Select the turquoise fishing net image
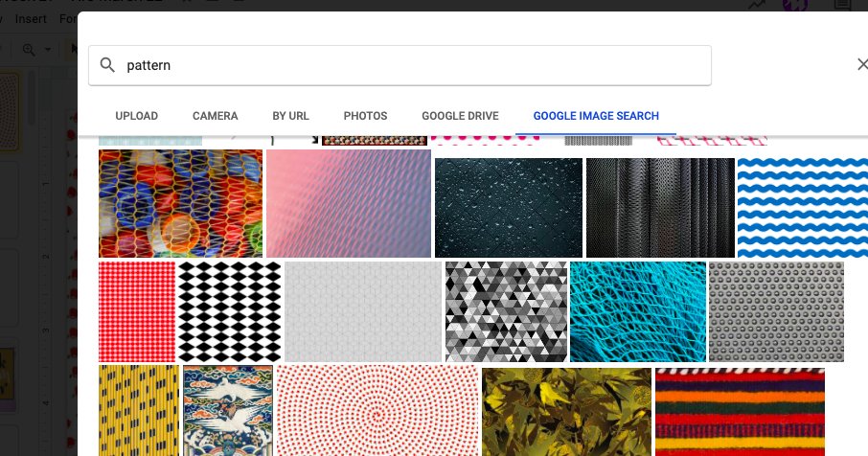 pos(638,311)
